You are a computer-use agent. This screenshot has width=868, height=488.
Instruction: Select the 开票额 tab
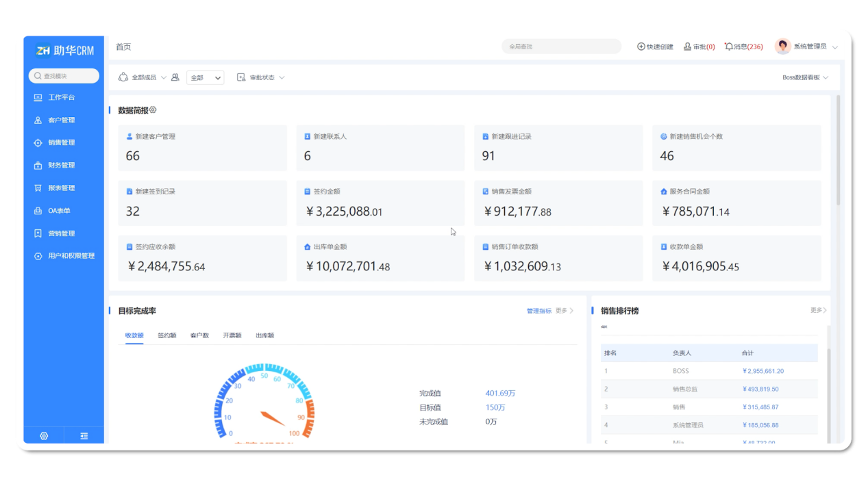point(232,335)
